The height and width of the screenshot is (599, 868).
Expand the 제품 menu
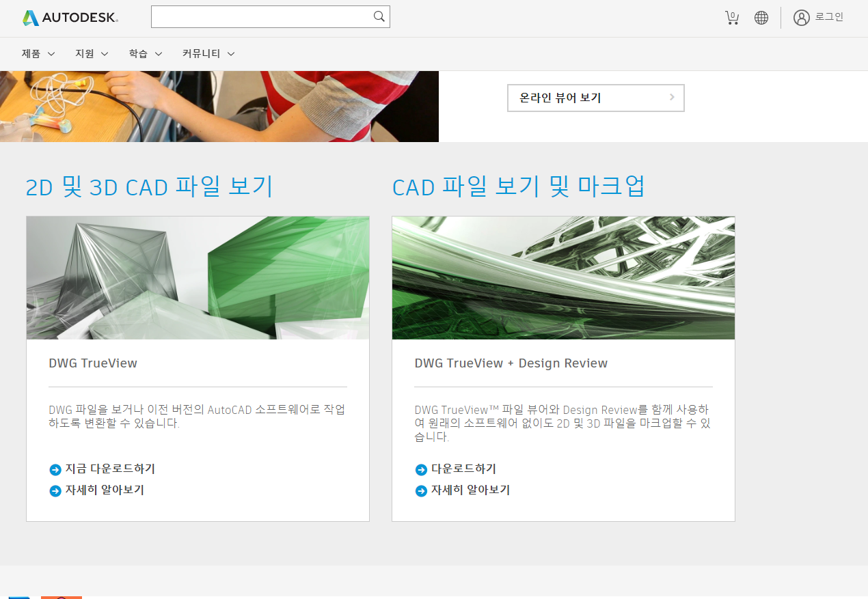[x=38, y=54]
